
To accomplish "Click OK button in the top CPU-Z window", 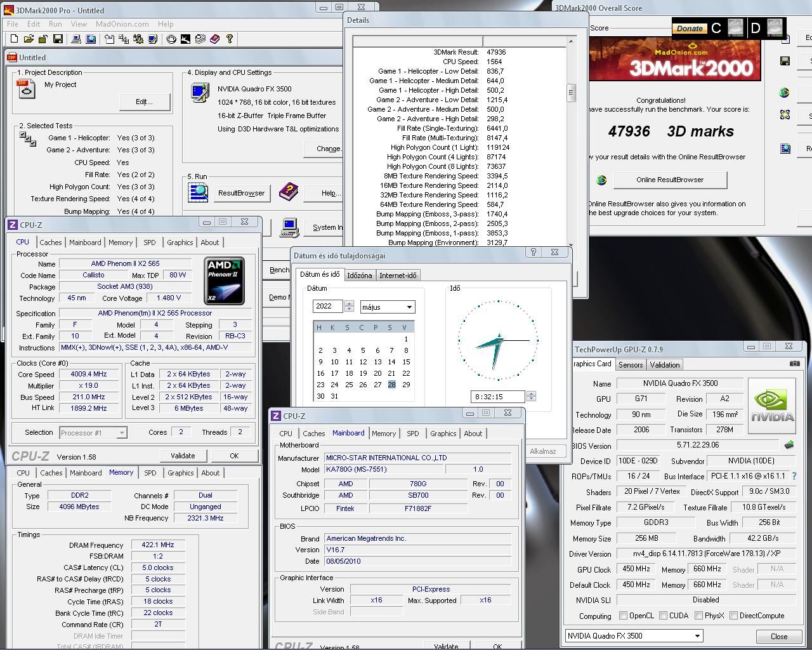I will coord(234,456).
